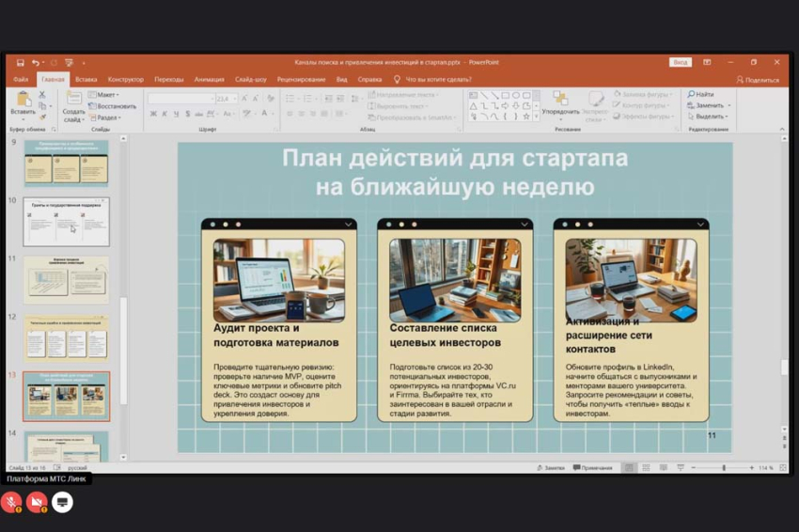The image size is (799, 532).
Task: Select the text box shape in gallery
Action: pyautogui.click(x=474, y=95)
